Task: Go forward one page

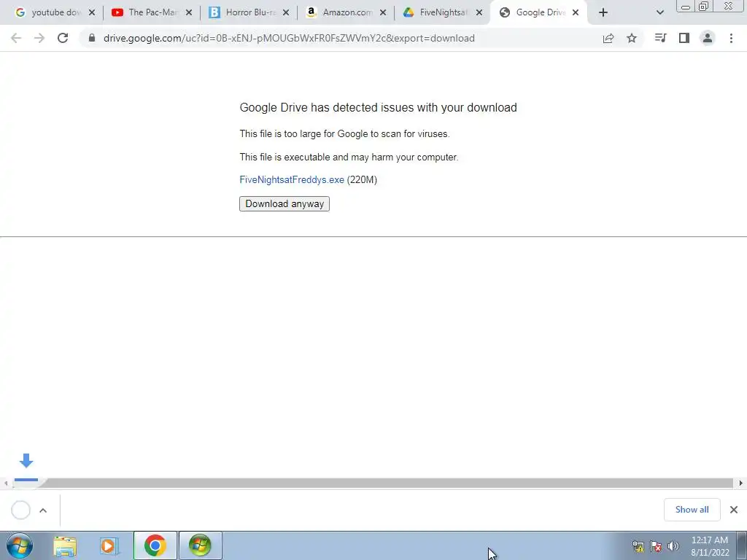Action: (x=39, y=38)
